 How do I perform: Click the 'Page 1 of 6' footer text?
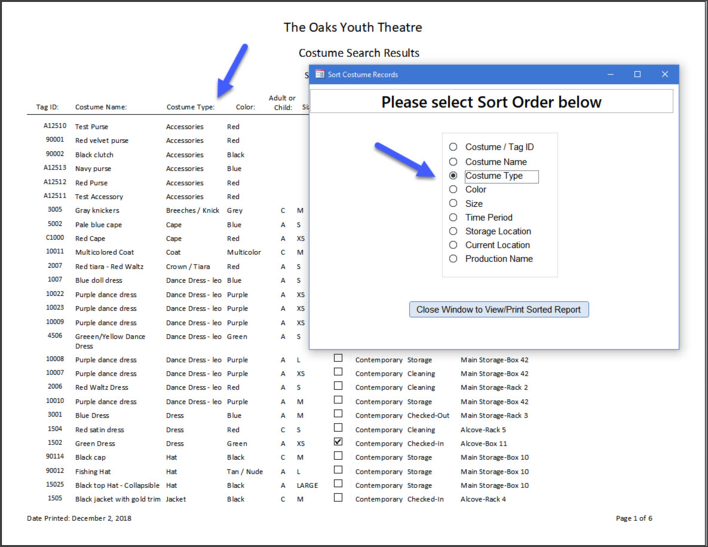[634, 518]
